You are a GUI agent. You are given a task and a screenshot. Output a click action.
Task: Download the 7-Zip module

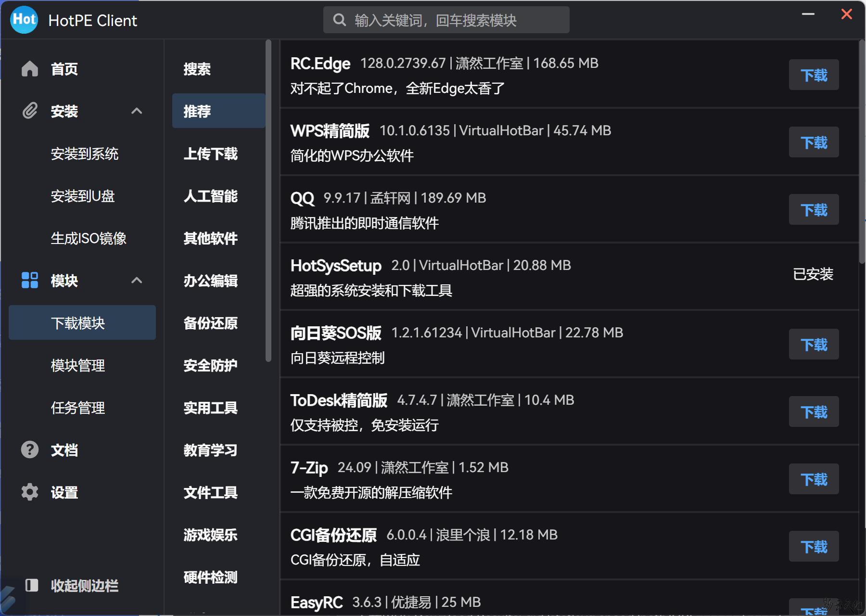[814, 479]
